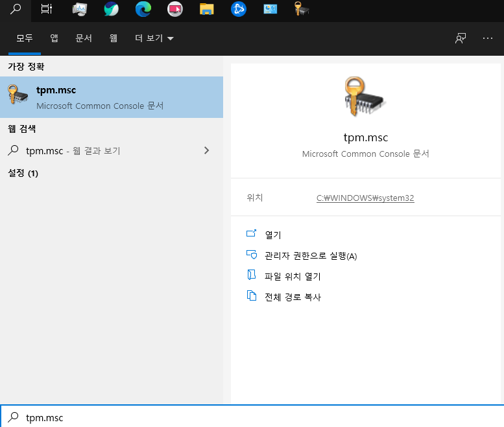The height and width of the screenshot is (427, 504).
Task: Click the taskbar search magnifier icon
Action: click(16, 9)
